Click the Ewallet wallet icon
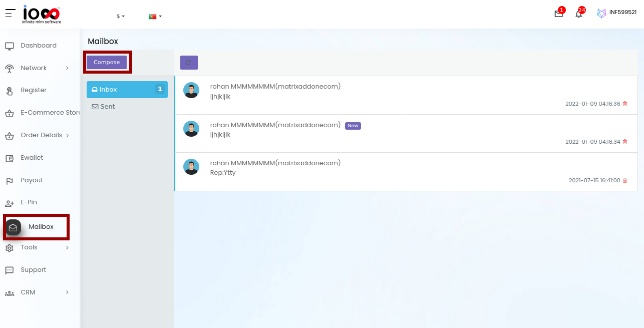 pyautogui.click(x=10, y=158)
